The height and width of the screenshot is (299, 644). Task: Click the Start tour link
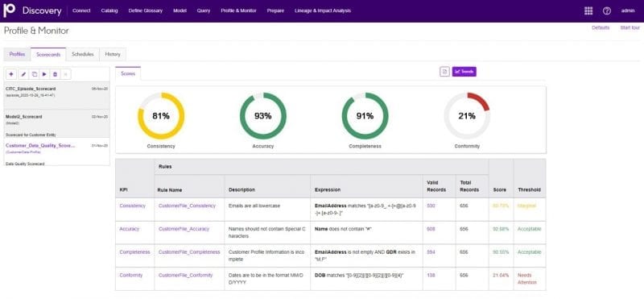[630, 28]
